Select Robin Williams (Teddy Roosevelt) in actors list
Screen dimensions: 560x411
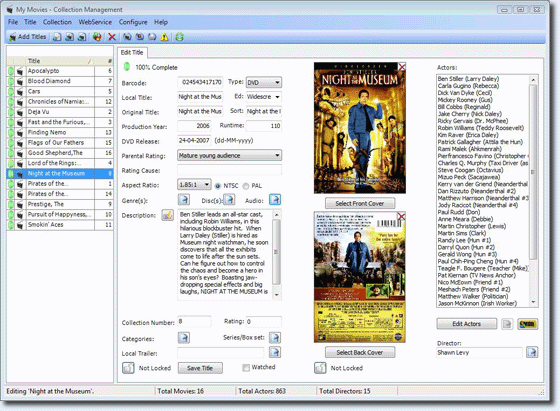coord(481,128)
